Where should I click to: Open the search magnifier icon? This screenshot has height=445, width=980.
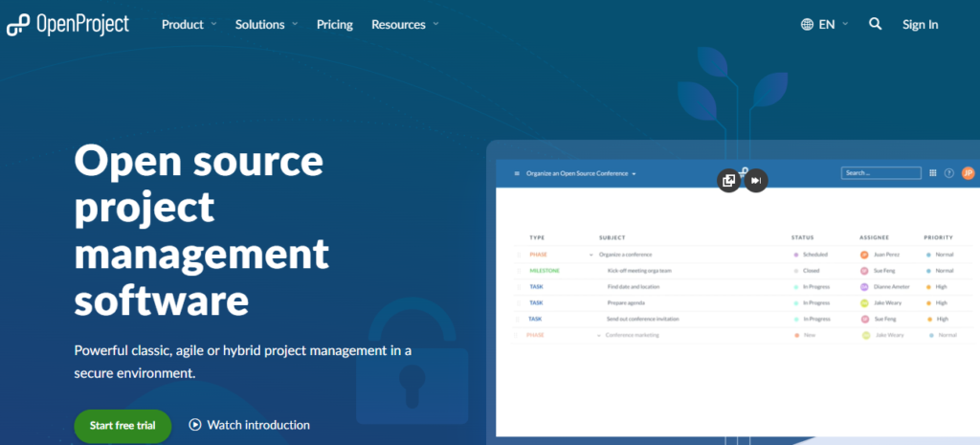[875, 24]
